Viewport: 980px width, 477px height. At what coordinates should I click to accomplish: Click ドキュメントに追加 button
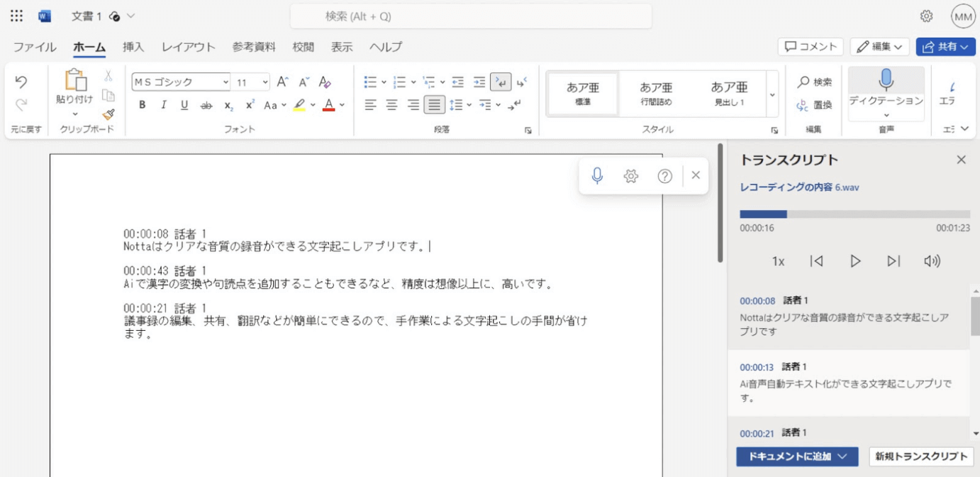[797, 456]
